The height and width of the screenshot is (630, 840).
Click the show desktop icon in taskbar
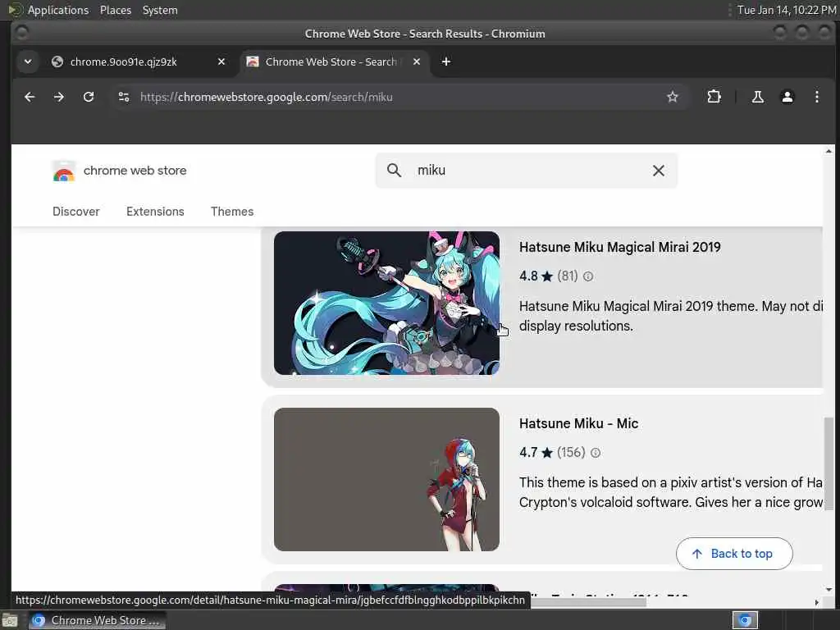point(10,620)
